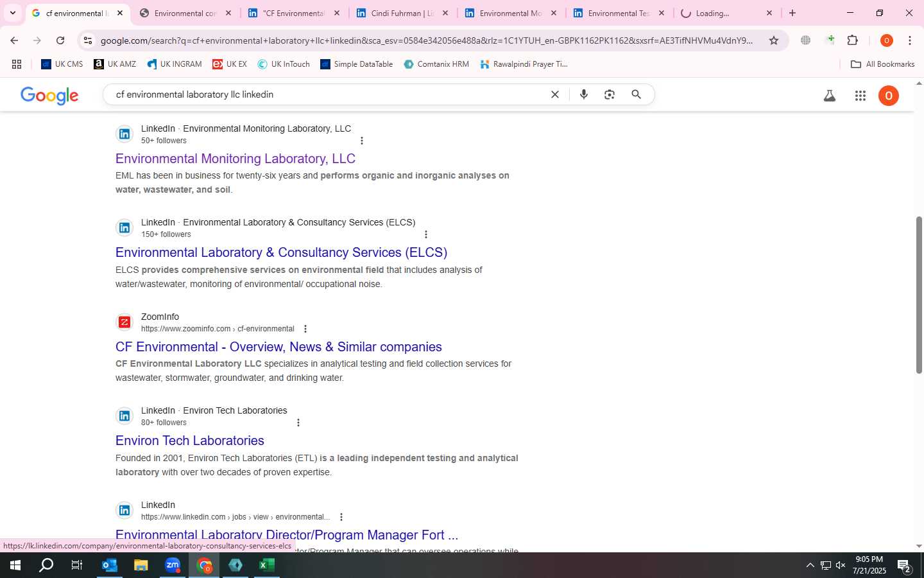924x578 pixels.
Task: Open Google apps grid
Action: click(x=860, y=96)
